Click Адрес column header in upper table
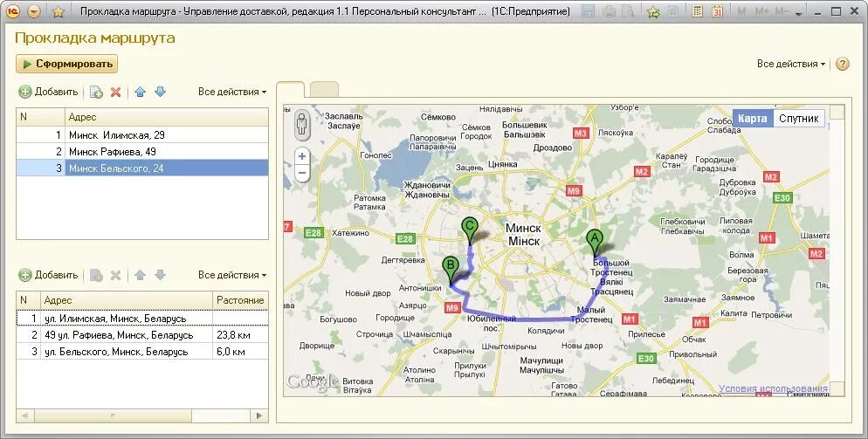868x439 pixels. (167, 117)
